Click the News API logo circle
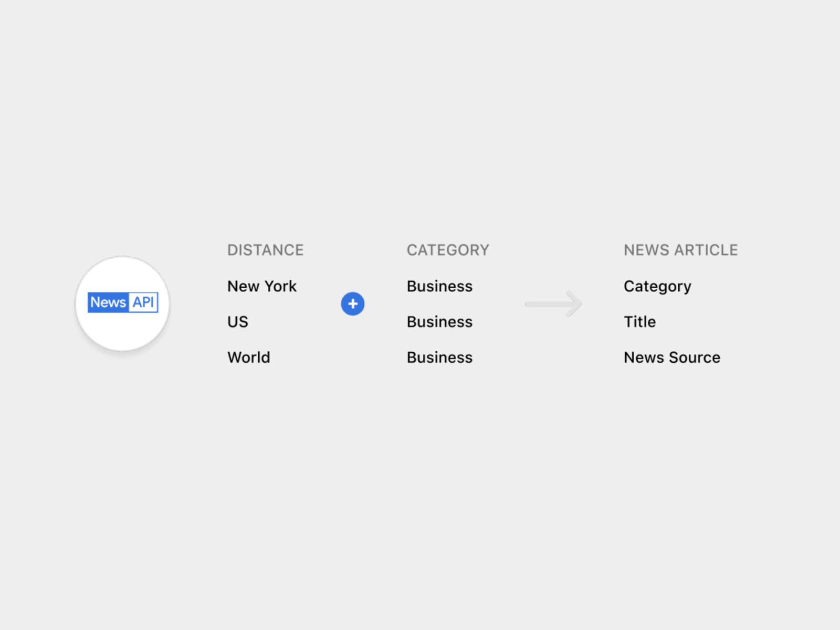The width and height of the screenshot is (840, 630). [122, 303]
